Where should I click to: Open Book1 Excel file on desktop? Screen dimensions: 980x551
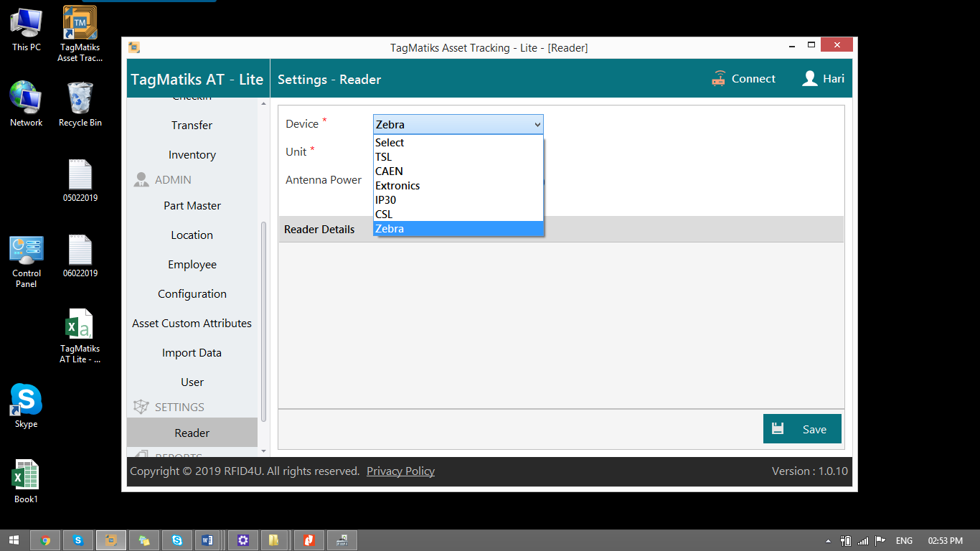point(26,476)
